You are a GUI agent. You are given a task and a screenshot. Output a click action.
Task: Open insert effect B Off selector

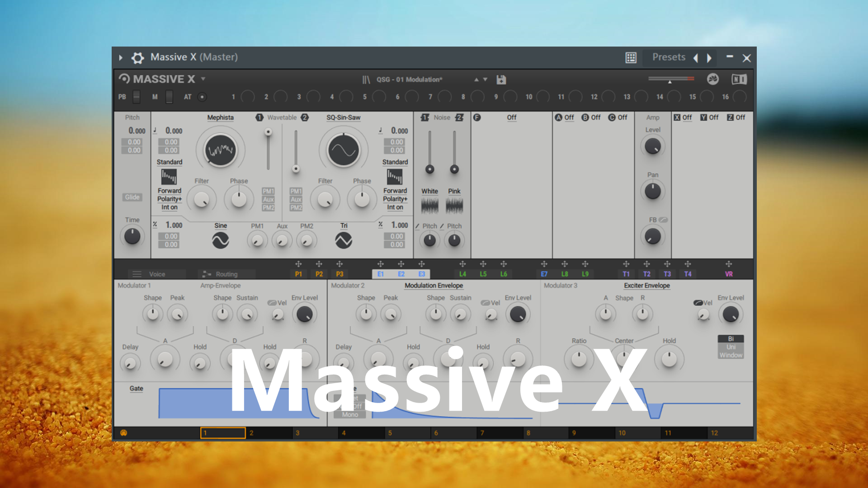click(596, 117)
